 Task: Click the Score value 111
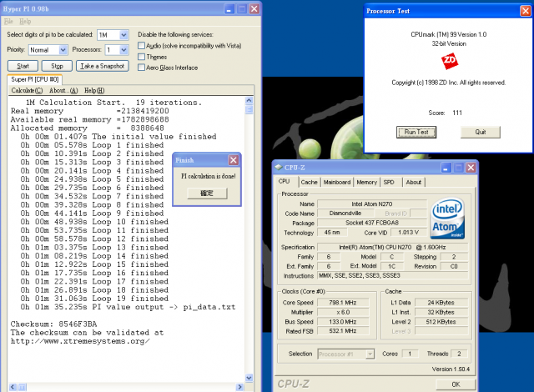[457, 113]
